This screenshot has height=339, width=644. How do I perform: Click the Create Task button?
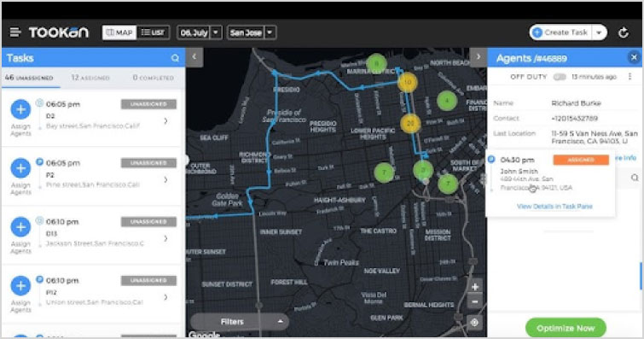click(x=561, y=32)
